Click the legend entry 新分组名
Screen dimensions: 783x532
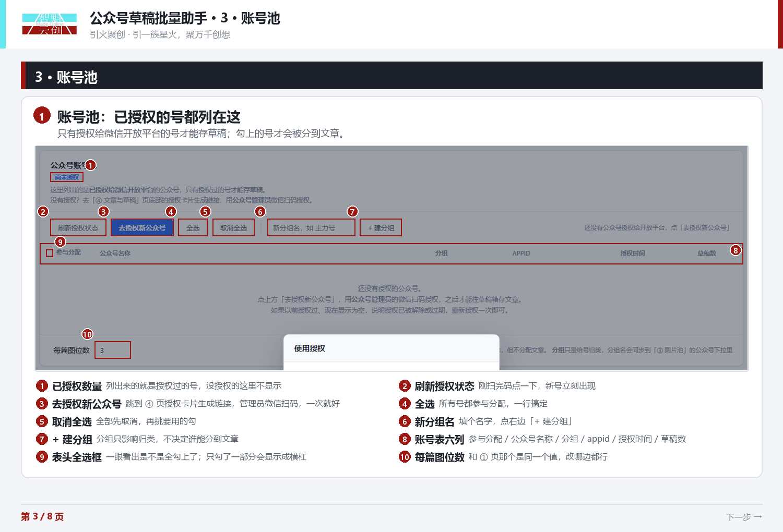click(434, 421)
